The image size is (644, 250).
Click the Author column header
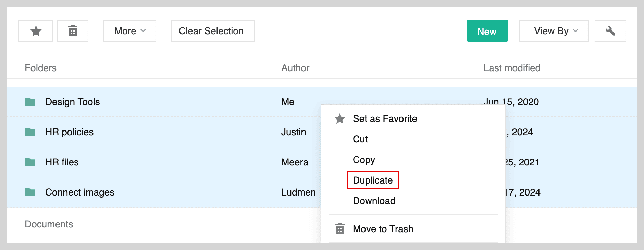tap(295, 68)
